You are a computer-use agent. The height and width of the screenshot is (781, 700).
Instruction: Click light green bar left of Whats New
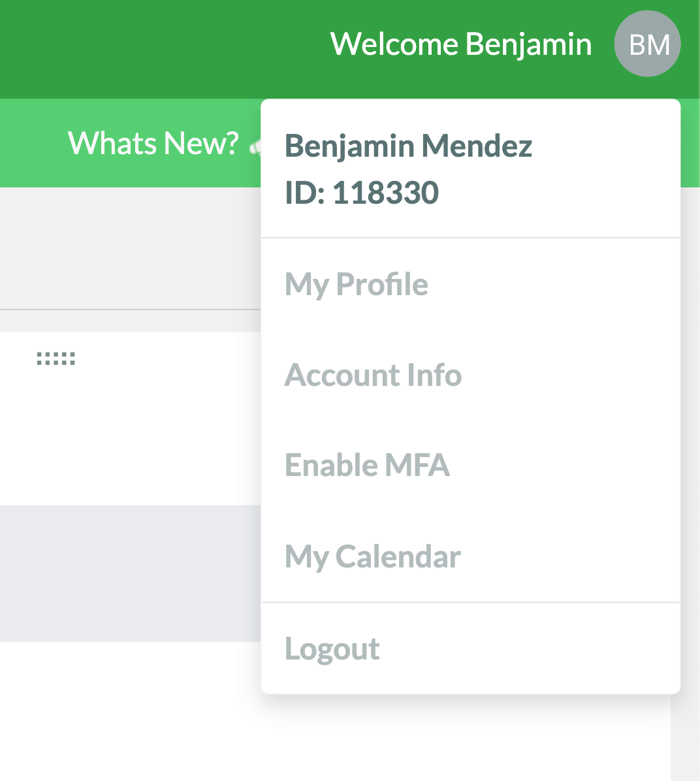pos(33,144)
